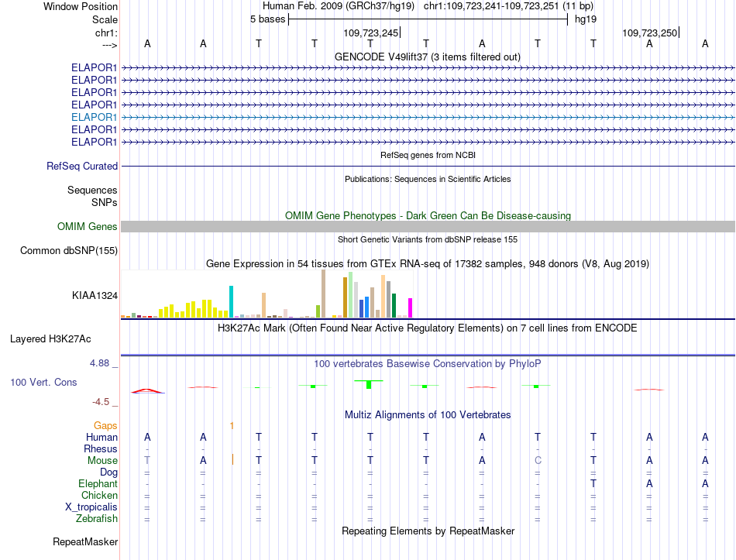
Task: Click the 109,723,245 position marker in ruler
Action: pyautogui.click(x=371, y=33)
